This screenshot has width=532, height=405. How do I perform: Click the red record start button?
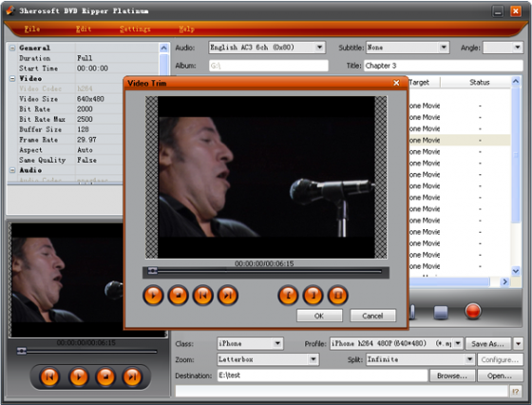point(473,311)
